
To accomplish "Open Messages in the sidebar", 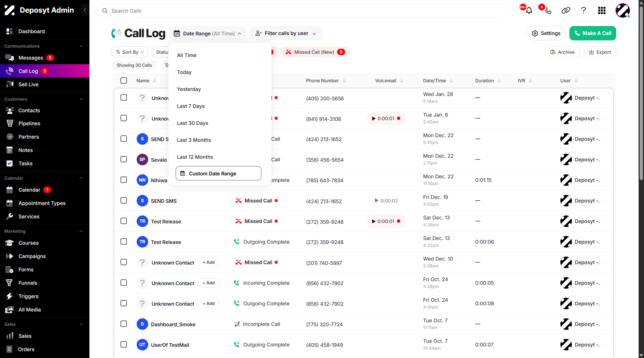I will click(31, 58).
